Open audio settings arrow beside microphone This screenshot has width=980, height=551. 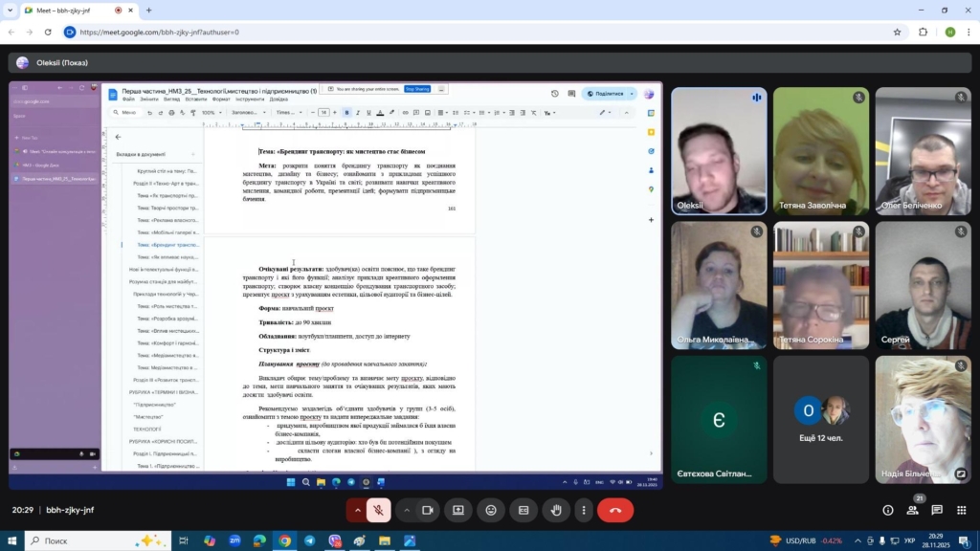[358, 511]
